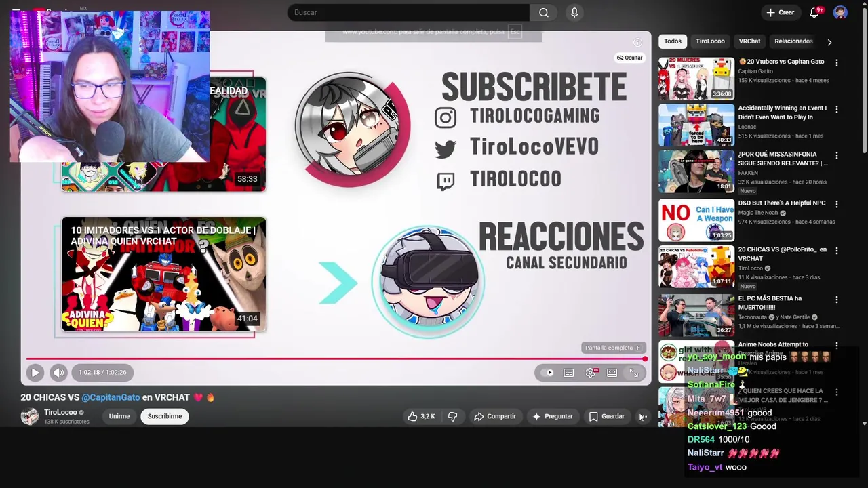Click the TiroLocoo end-screen subscribe avatar

click(x=352, y=129)
